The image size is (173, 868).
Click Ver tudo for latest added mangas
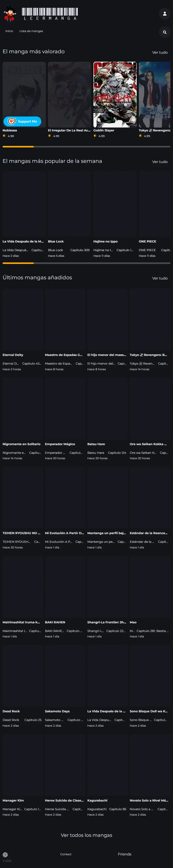click(x=160, y=278)
